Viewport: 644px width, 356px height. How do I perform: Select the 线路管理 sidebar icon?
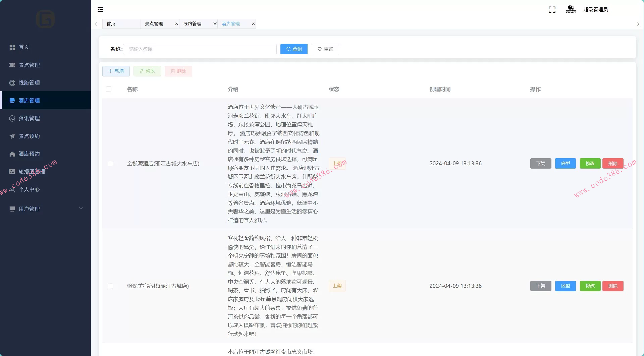[x=12, y=82]
